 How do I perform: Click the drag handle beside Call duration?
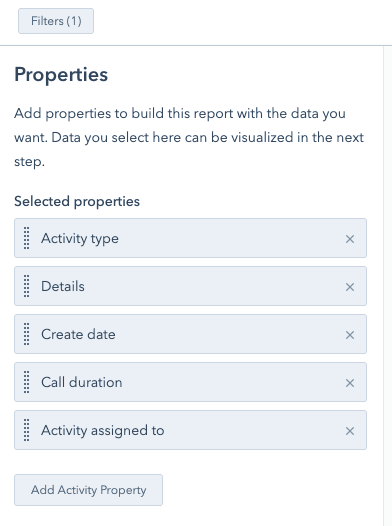[26, 382]
